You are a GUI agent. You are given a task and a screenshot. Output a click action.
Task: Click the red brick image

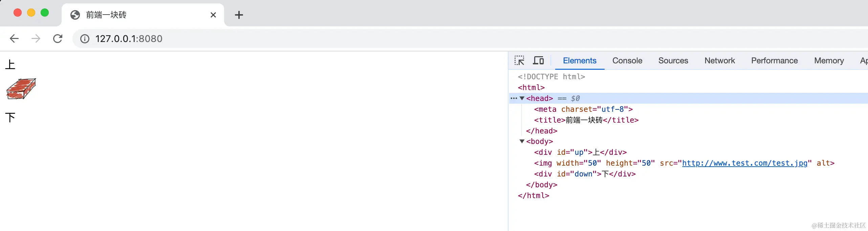coord(21,89)
